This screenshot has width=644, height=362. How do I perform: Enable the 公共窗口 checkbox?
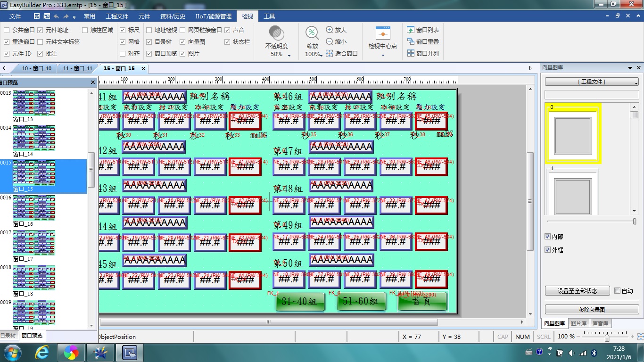[7, 30]
